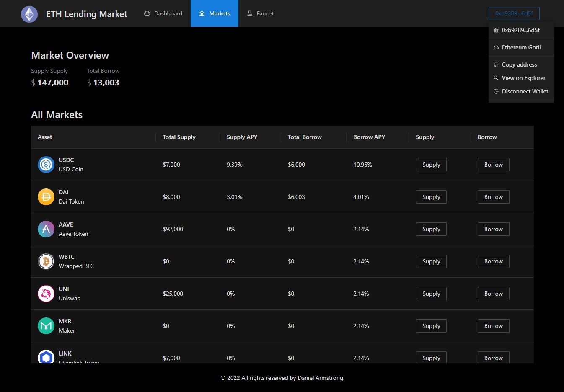This screenshot has height=392, width=564.
Task: Open the Dashboard tab
Action: tap(163, 13)
